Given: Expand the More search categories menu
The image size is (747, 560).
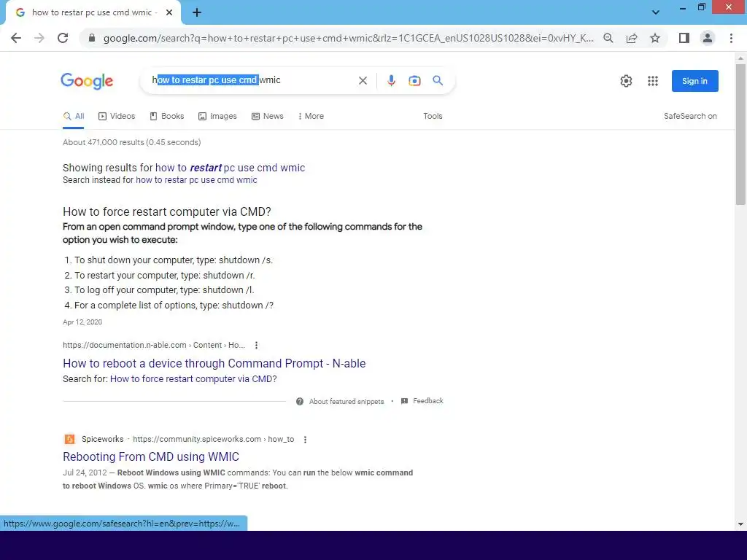Looking at the screenshot, I should [311, 116].
